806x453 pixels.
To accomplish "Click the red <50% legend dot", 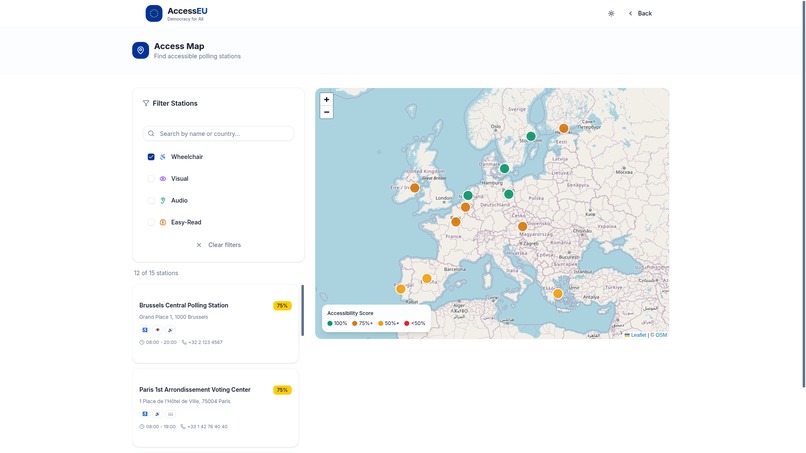I will point(407,323).
